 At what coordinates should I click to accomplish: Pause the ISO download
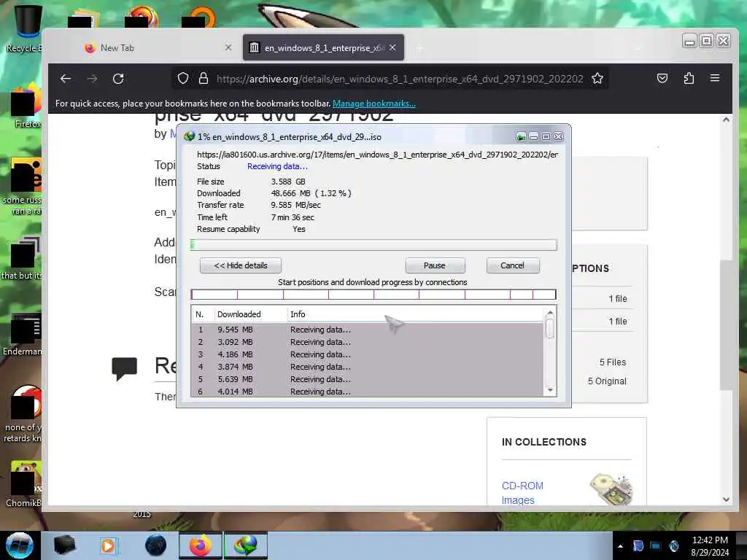tap(435, 265)
